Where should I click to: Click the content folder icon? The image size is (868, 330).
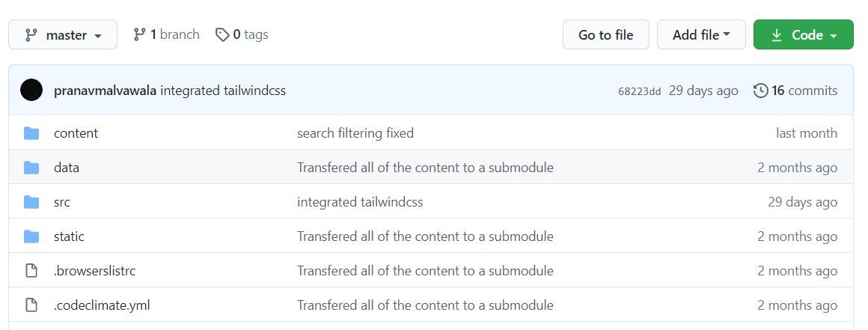point(31,133)
